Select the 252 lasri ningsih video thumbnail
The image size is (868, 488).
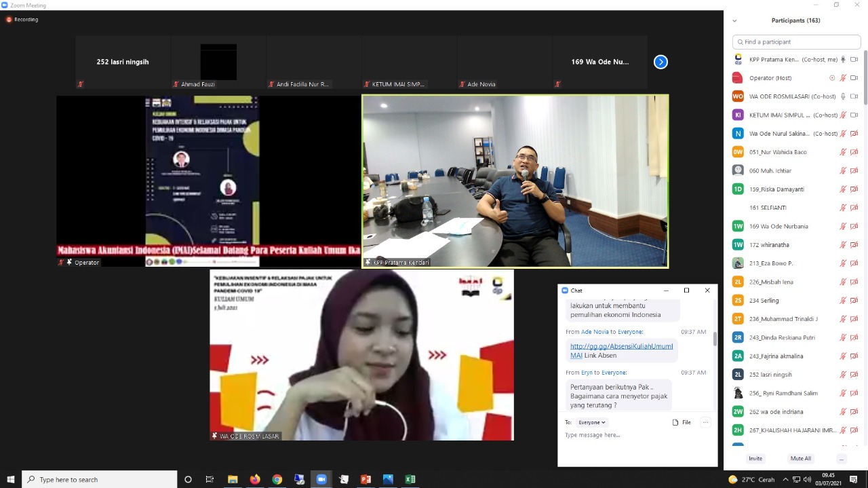point(123,62)
